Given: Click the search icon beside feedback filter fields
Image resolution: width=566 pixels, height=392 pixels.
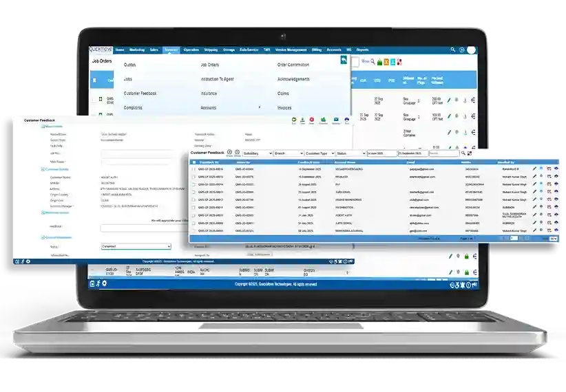Looking at the screenshot, I should 462,153.
